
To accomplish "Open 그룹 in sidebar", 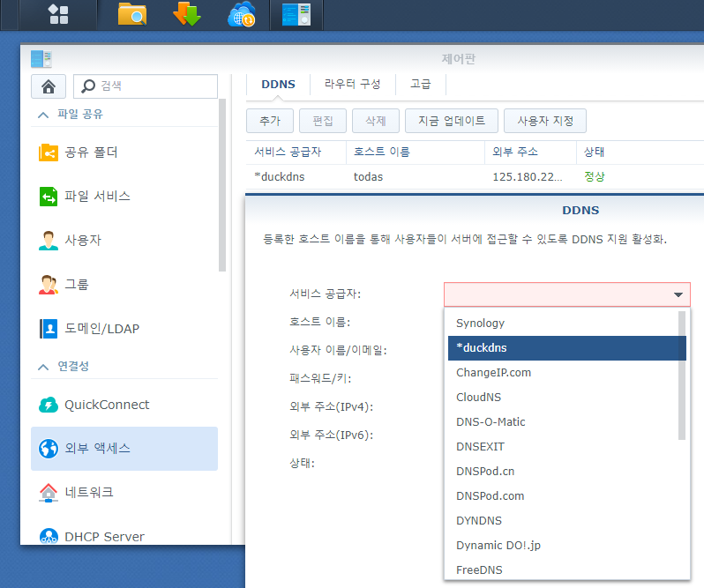I will point(124,285).
